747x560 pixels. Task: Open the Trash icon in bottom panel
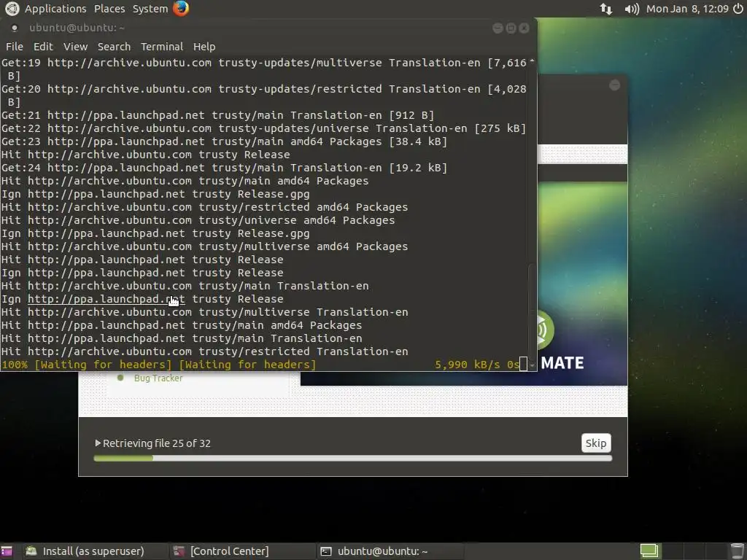(x=737, y=551)
